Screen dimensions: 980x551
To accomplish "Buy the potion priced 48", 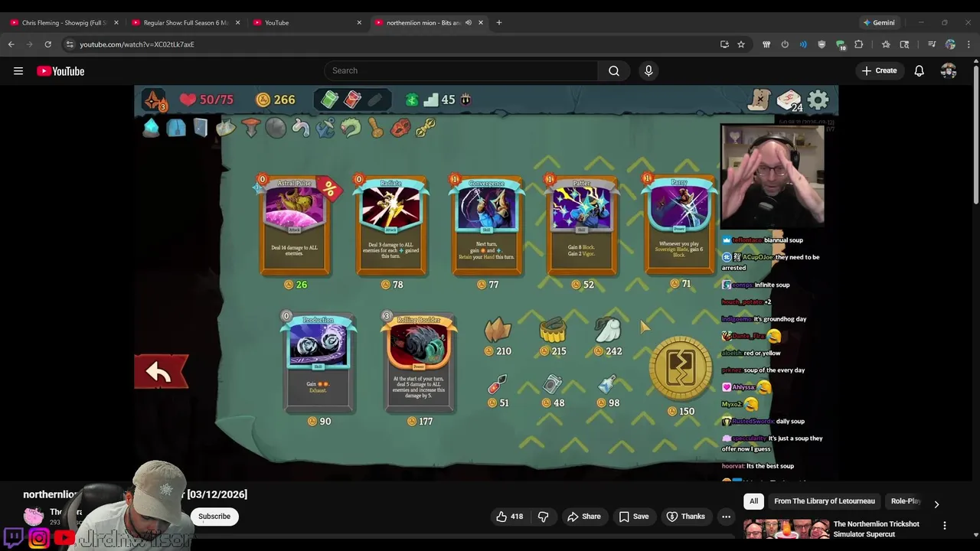I will pyautogui.click(x=552, y=384).
